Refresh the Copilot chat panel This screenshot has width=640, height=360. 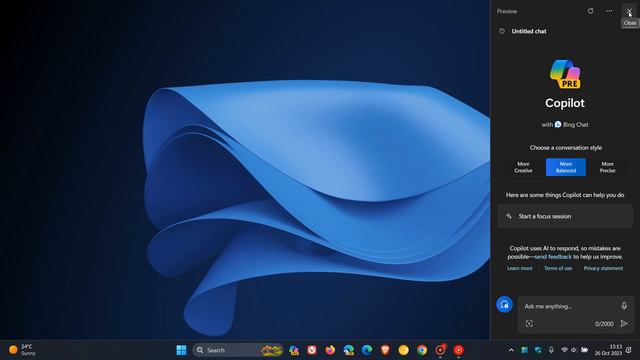pyautogui.click(x=590, y=11)
